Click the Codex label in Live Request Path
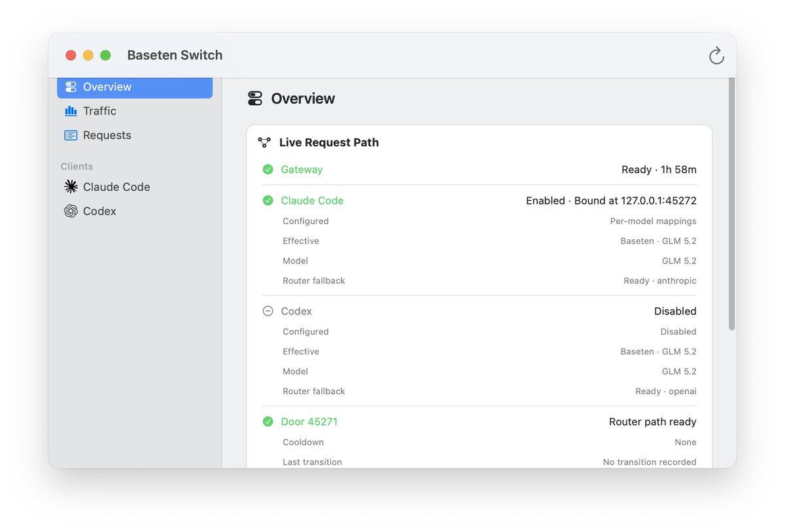The height and width of the screenshot is (532, 785). coord(296,311)
